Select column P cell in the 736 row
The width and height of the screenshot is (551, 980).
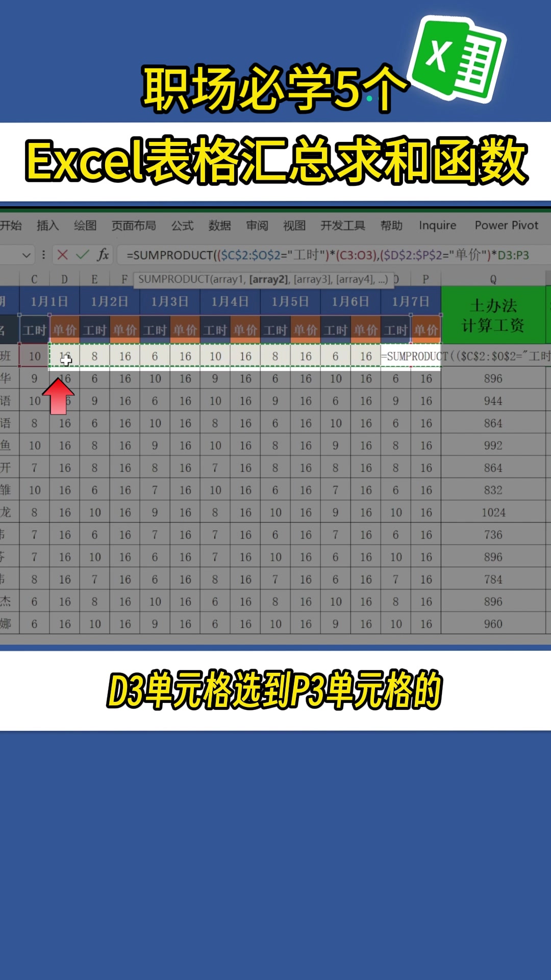pos(426,534)
